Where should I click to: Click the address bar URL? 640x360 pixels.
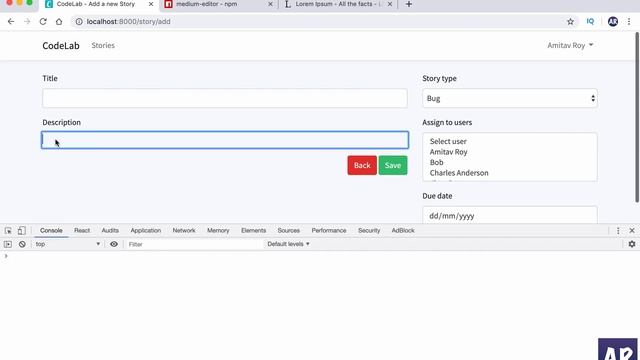[128, 22]
